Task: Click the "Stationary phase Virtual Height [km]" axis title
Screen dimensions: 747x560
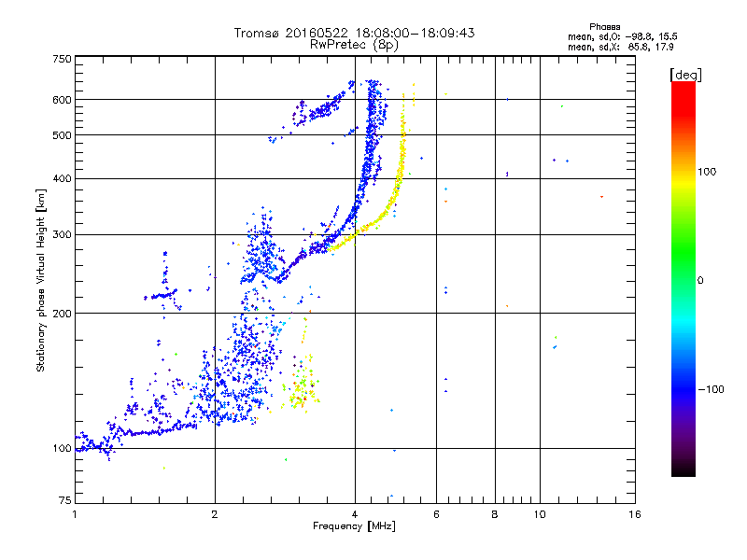Action: [x=41, y=281]
